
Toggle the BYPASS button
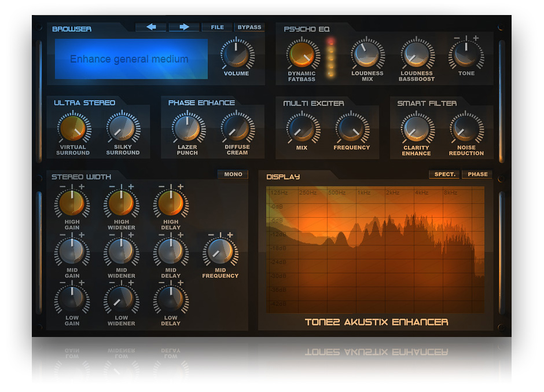pos(249,27)
